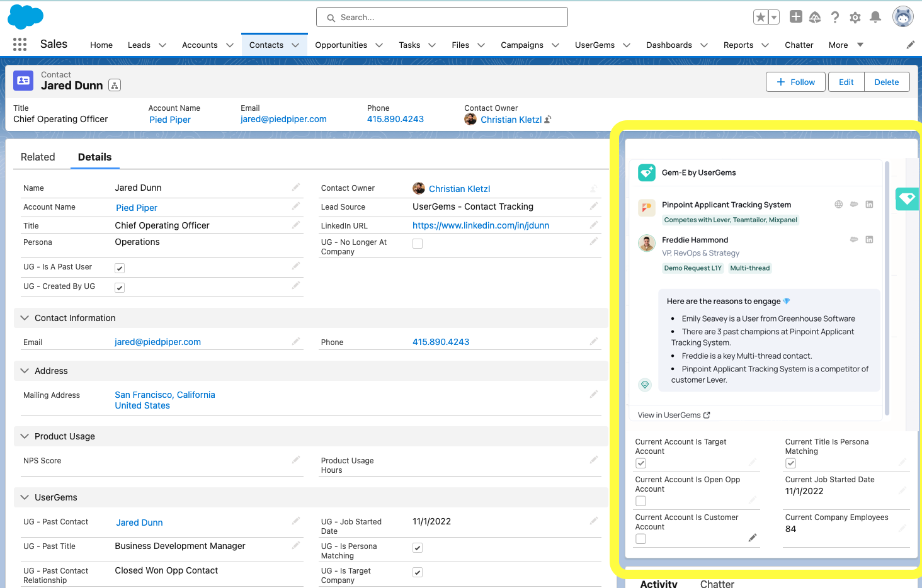Open the Reports nav item
Image resolution: width=922 pixels, height=588 pixels.
(738, 45)
